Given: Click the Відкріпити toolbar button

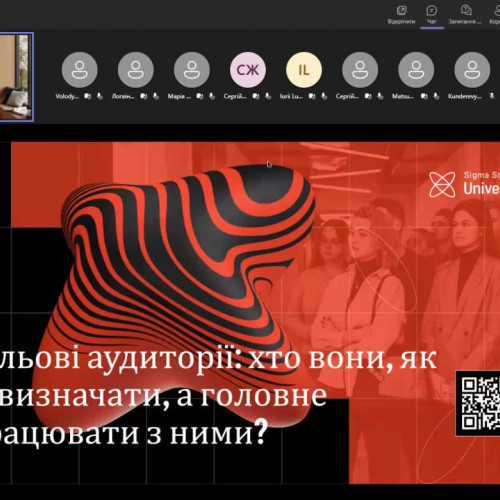Looking at the screenshot, I should (401, 15).
